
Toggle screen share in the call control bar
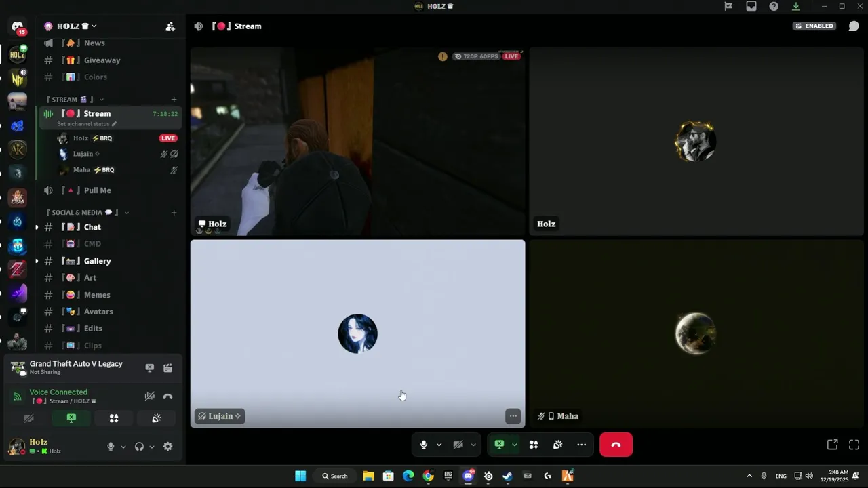point(499,445)
